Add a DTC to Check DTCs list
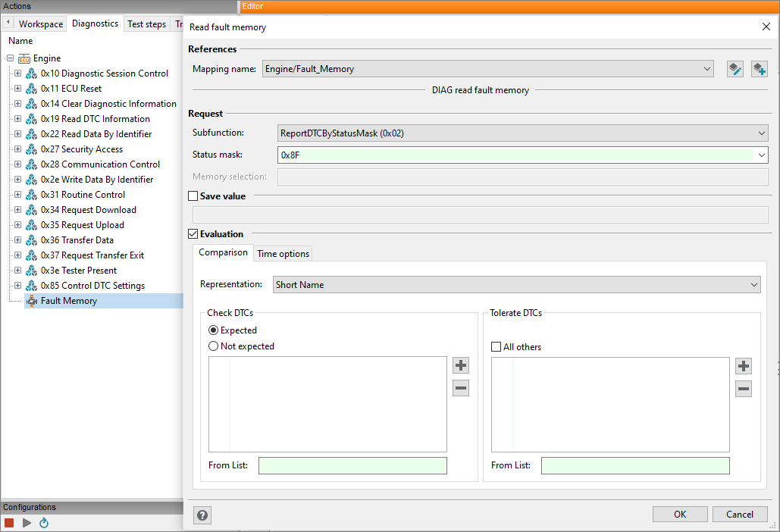 [461, 365]
